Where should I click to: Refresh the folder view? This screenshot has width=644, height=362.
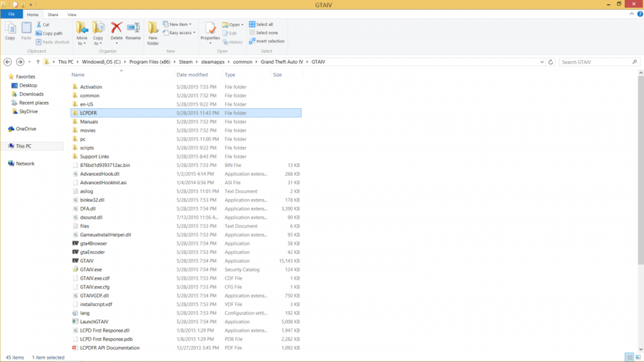point(551,62)
